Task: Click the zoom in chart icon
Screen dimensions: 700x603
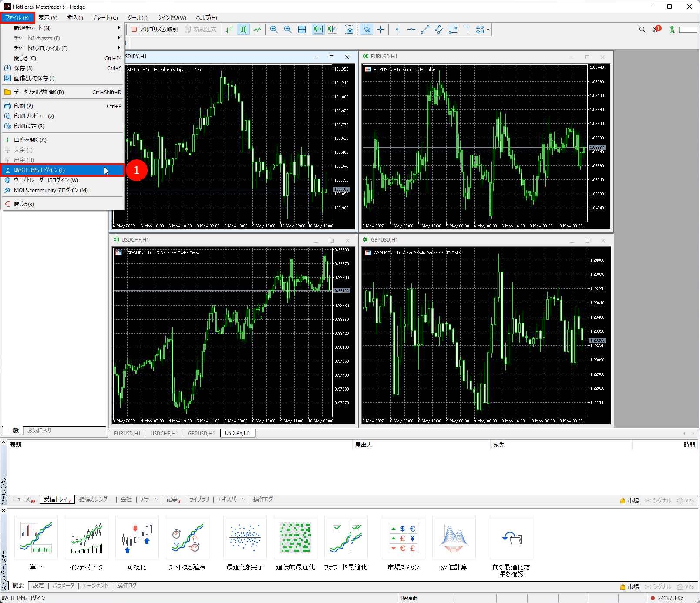Action: tap(274, 29)
